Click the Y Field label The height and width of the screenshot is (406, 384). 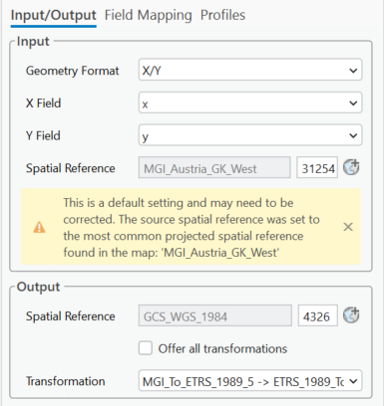pyautogui.click(x=43, y=136)
